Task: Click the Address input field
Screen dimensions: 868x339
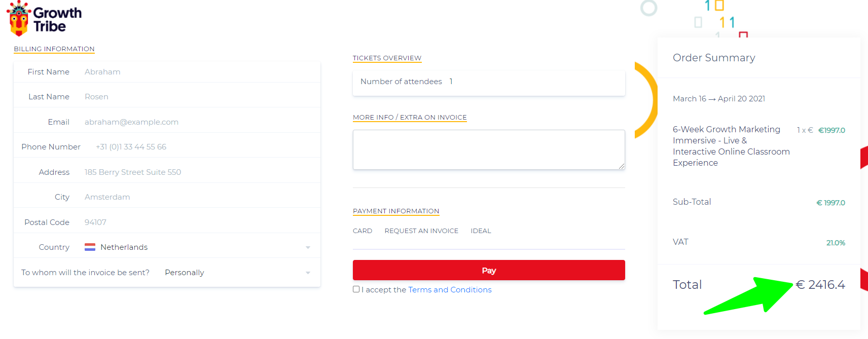Action: tap(198, 172)
